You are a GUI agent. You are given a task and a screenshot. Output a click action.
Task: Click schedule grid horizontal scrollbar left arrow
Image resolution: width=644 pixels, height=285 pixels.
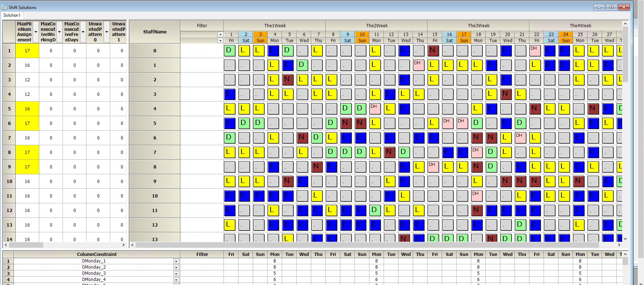[x=132, y=245]
